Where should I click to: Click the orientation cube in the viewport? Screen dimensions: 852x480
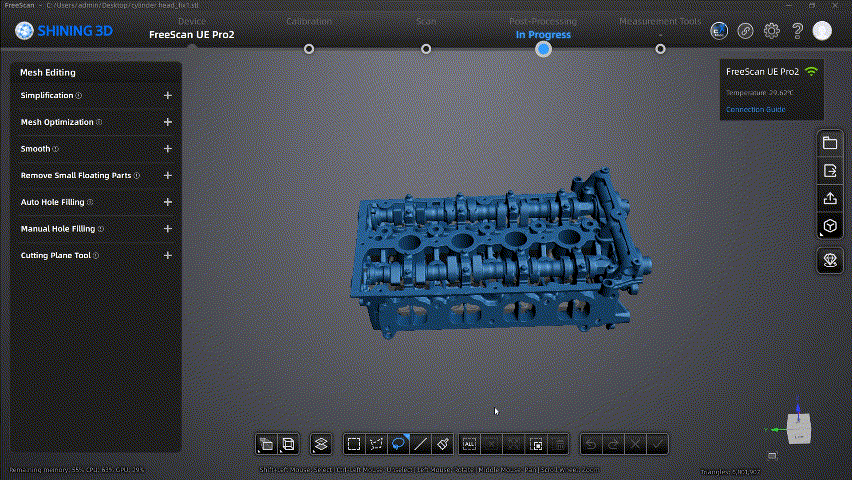(x=799, y=428)
